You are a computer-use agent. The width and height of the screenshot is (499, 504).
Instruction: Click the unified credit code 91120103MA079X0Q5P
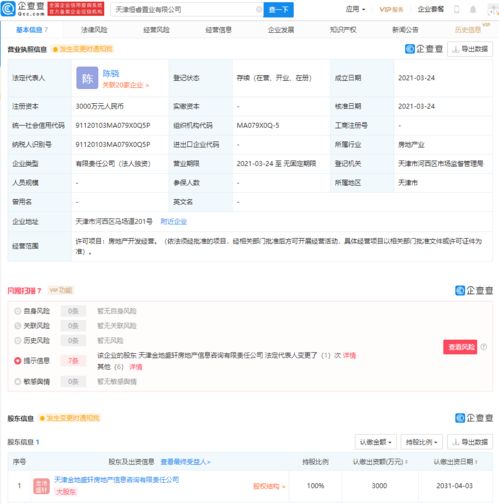[x=113, y=125]
